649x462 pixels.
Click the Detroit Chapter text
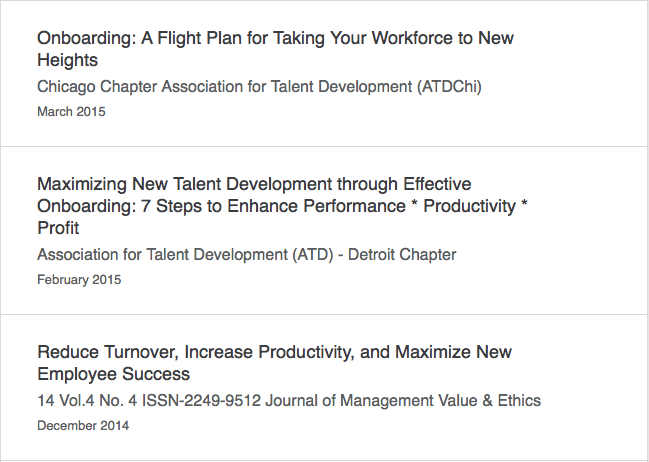click(x=402, y=255)
